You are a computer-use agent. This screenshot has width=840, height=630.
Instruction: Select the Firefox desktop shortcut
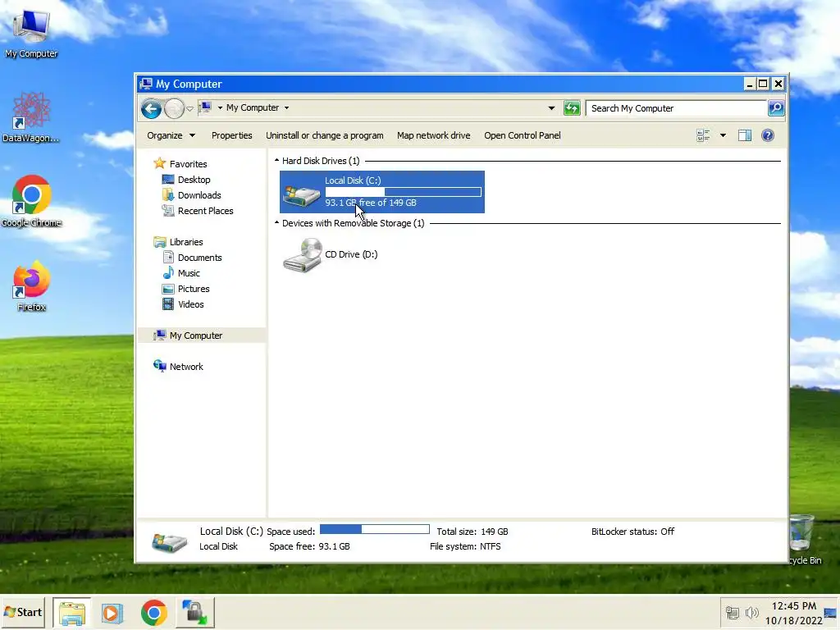pos(31,285)
